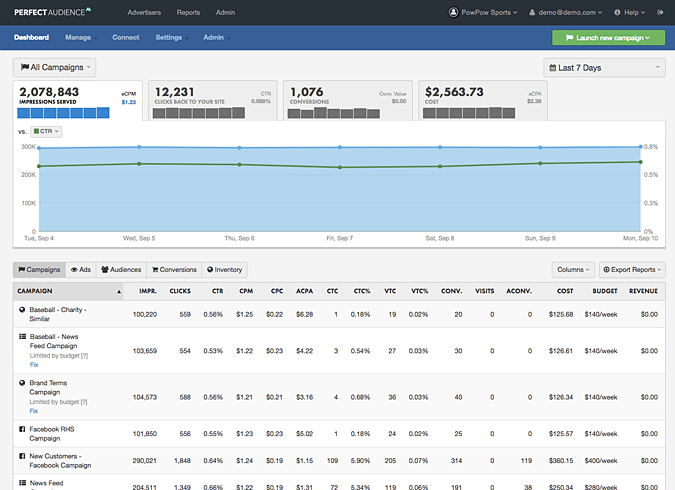Image resolution: width=675 pixels, height=490 pixels.
Task: Click Launch new campaign button
Action: pos(608,38)
